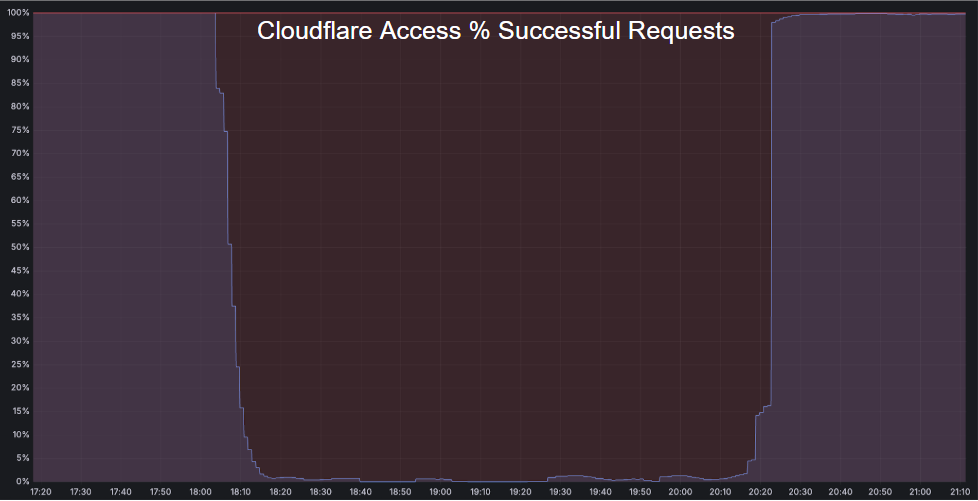Select the 18:50 time axis label
Image resolution: width=978 pixels, height=501 pixels.
point(400,492)
